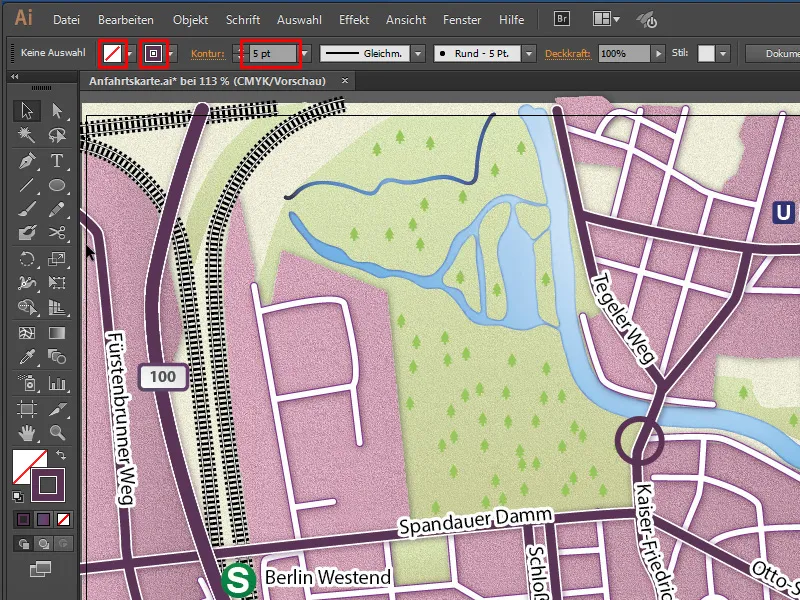The image size is (800, 600).
Task: Reset to default fill and stroke
Action: pyautogui.click(x=18, y=496)
